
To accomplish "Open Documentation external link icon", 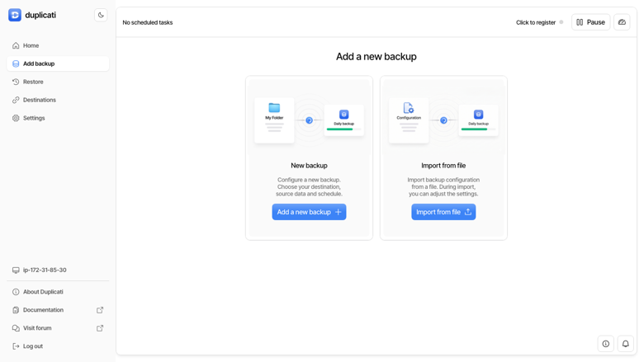I will 100,310.
